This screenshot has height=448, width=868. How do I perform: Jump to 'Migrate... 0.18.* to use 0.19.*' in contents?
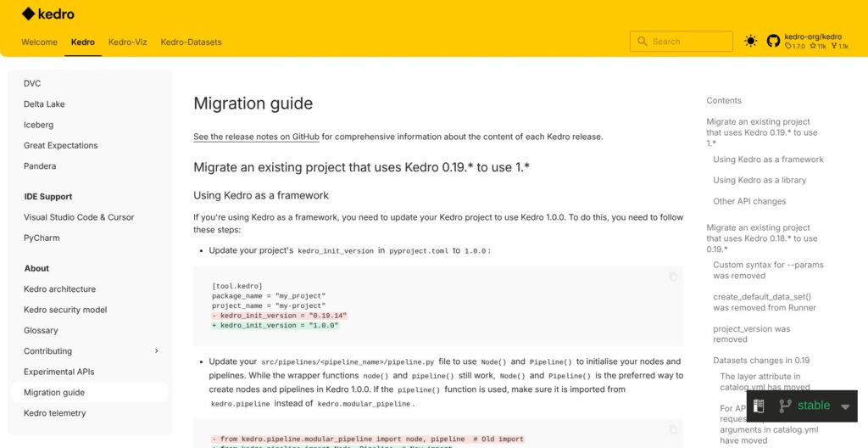pyautogui.click(x=762, y=238)
